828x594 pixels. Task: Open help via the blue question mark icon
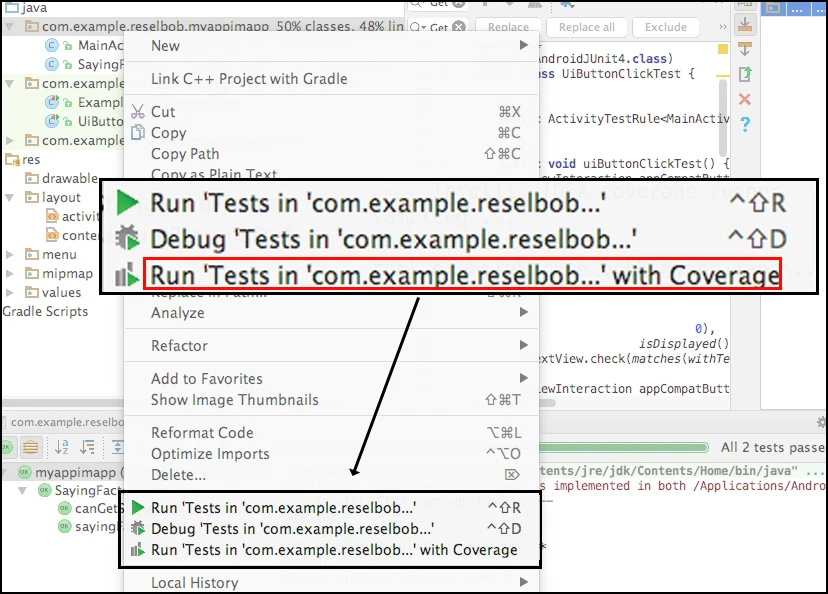(745, 124)
